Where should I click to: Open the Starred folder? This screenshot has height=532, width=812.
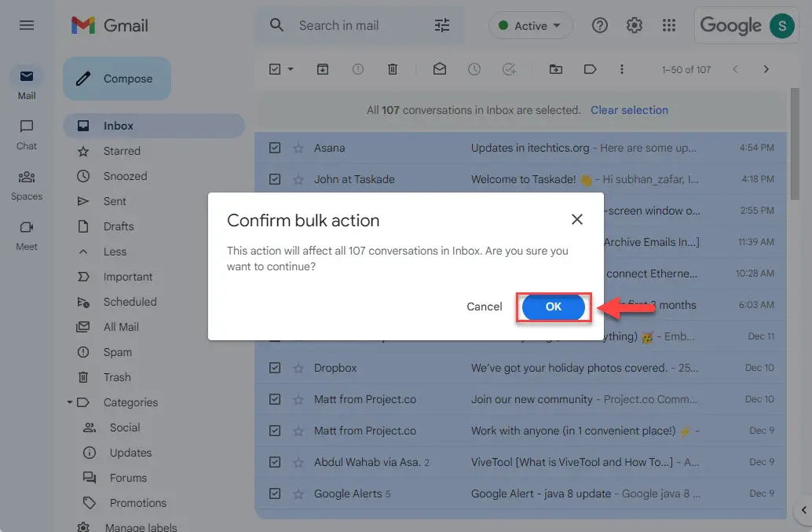[122, 151]
